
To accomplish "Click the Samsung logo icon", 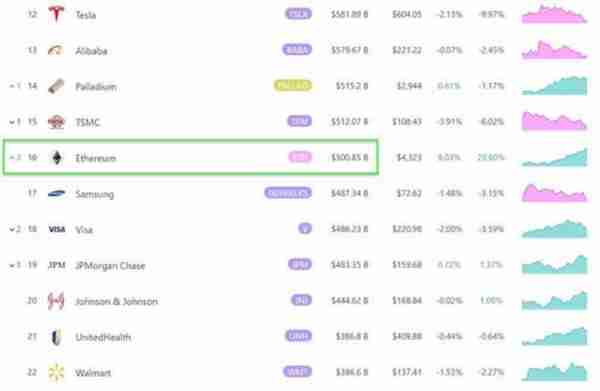I will pos(56,194).
